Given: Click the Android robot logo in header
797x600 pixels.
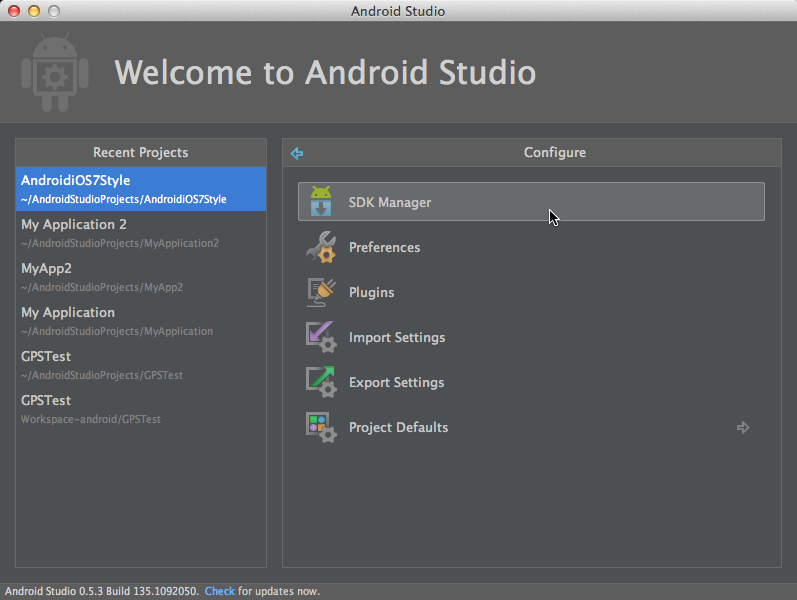Looking at the screenshot, I should click(x=55, y=73).
